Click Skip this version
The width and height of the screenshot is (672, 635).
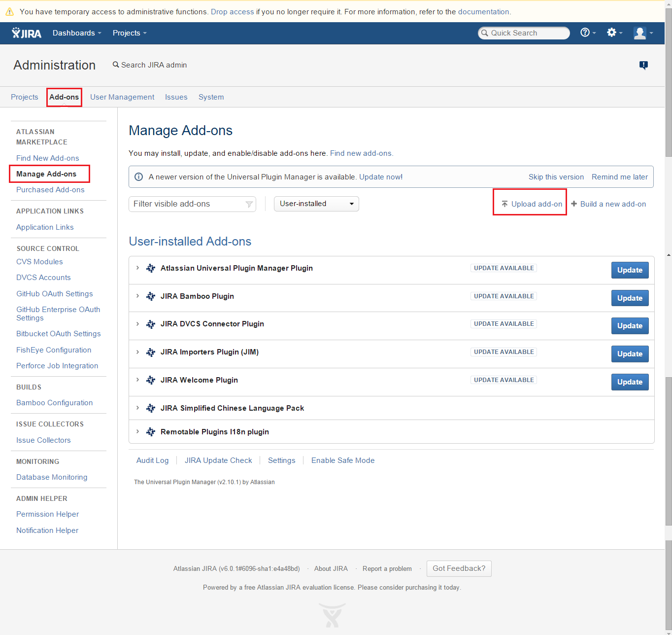click(x=556, y=177)
